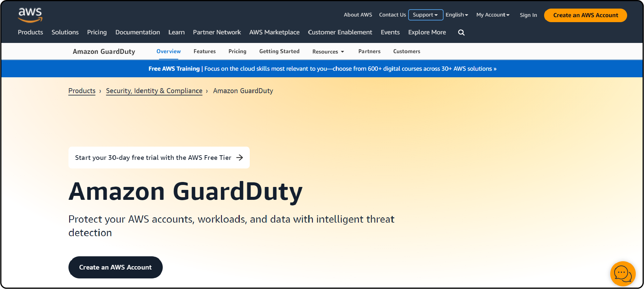
Task: Click the Free AWS Training banner
Action: click(322, 69)
